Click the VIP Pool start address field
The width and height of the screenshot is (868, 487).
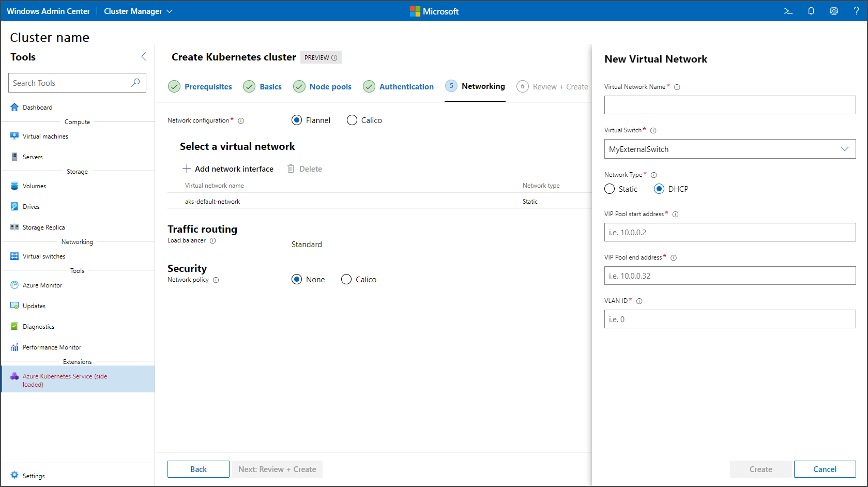coord(729,233)
